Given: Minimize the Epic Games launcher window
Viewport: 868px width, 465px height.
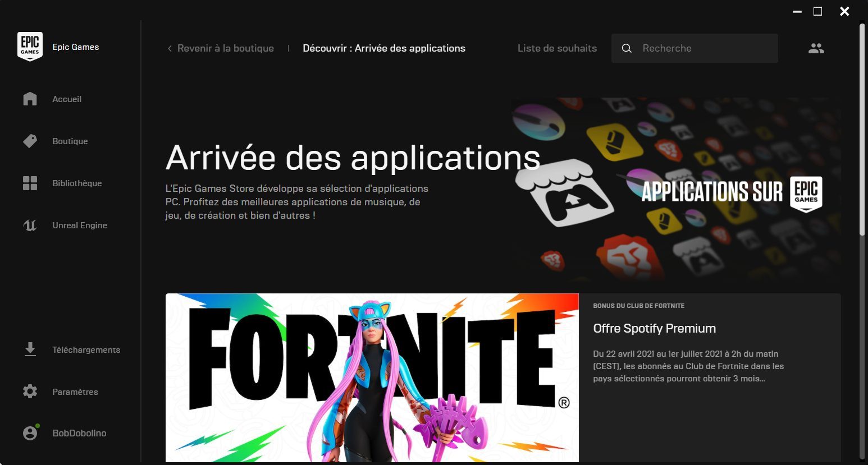Looking at the screenshot, I should [x=797, y=11].
